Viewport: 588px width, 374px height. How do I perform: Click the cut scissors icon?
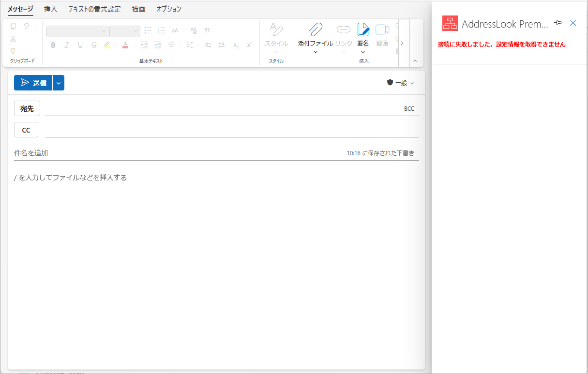(13, 39)
